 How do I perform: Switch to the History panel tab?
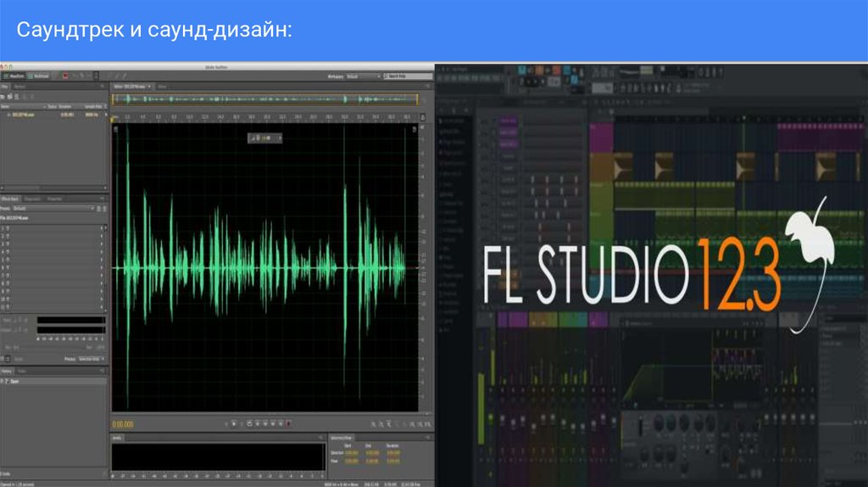[7, 372]
